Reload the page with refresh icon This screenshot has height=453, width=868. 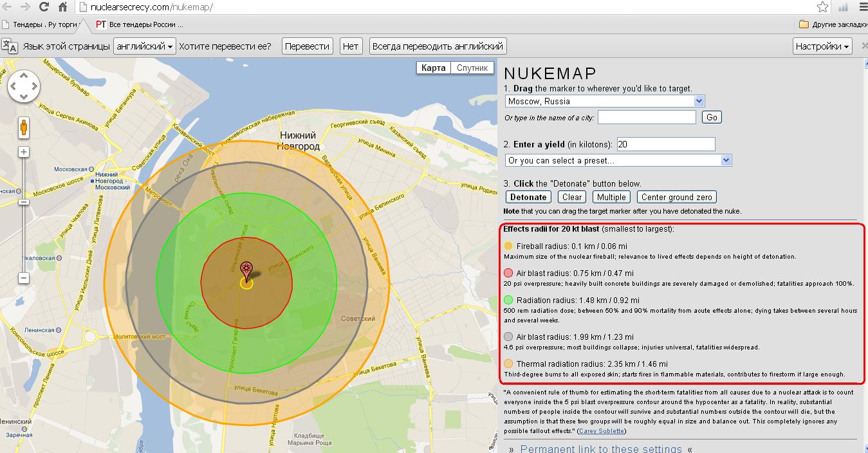pos(44,8)
